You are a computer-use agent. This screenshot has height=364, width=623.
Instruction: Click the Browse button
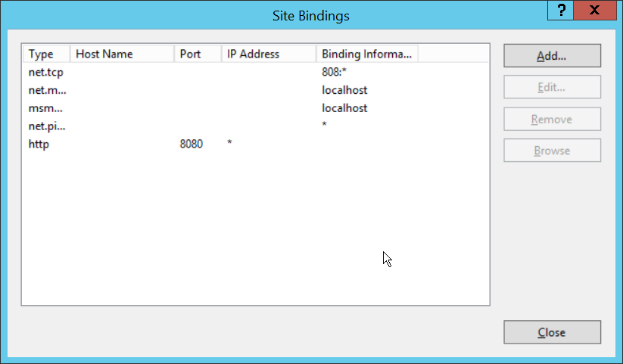552,151
